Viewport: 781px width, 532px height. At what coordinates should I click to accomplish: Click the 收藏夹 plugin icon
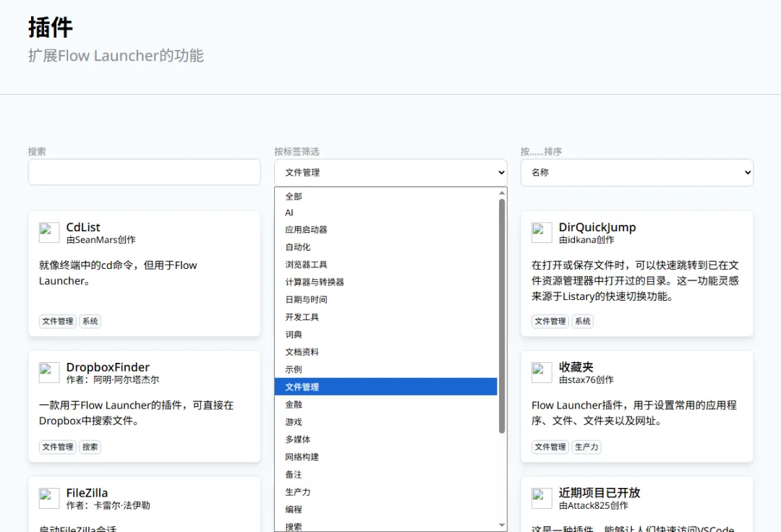pyautogui.click(x=542, y=372)
